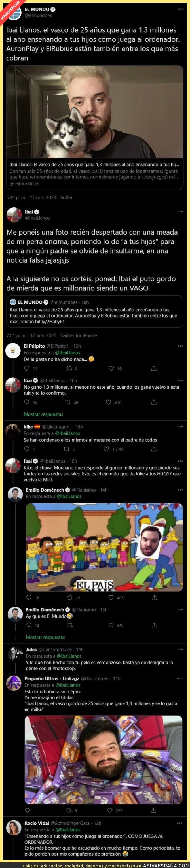
Task: Open the quoted EL MUNDO tweet
Action: pos(95,312)
